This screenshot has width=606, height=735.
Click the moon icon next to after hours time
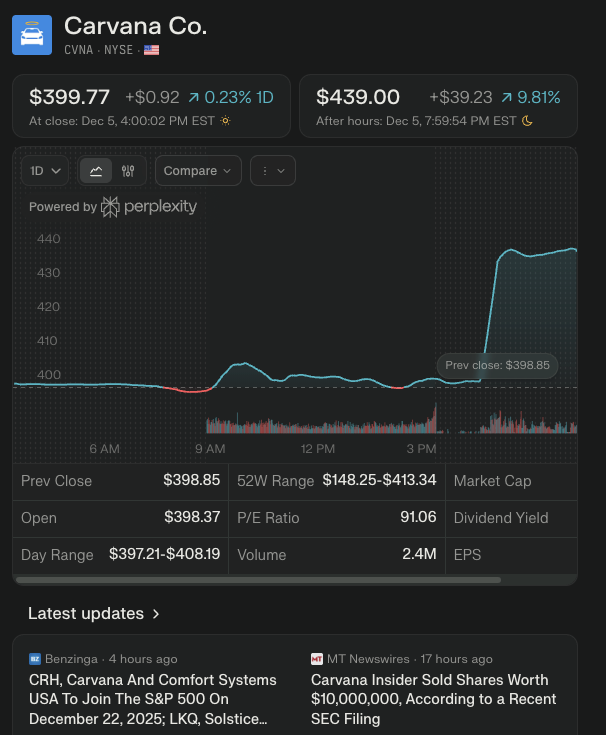527,121
